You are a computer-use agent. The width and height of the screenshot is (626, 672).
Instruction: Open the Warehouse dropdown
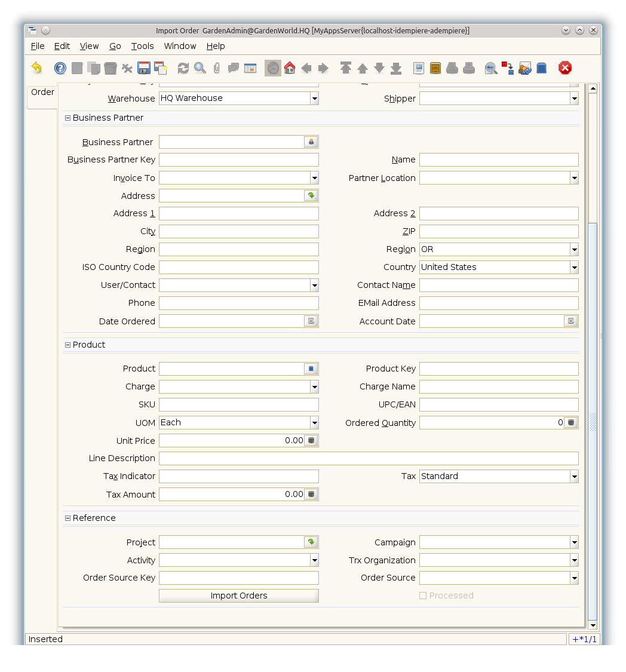[x=314, y=99]
